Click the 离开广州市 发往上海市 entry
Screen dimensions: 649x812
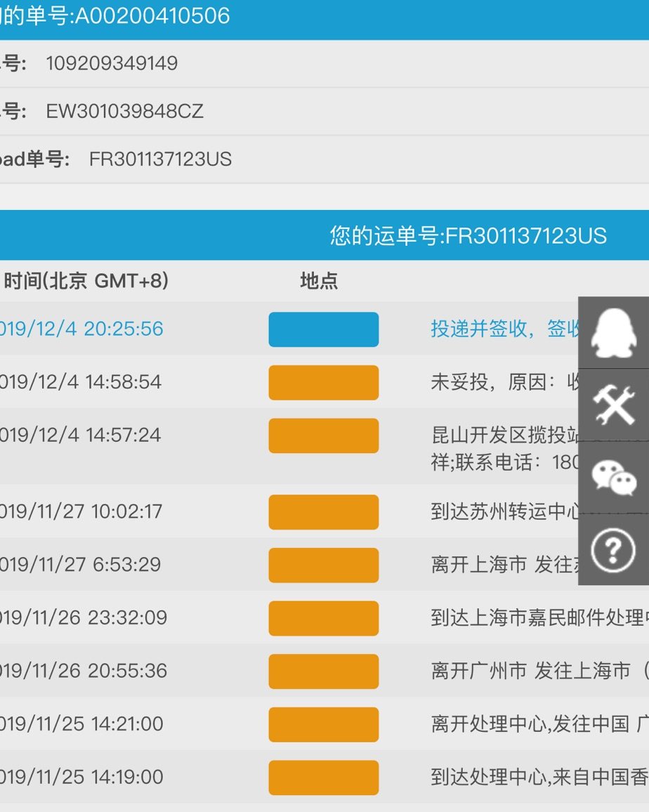pyautogui.click(x=492, y=671)
